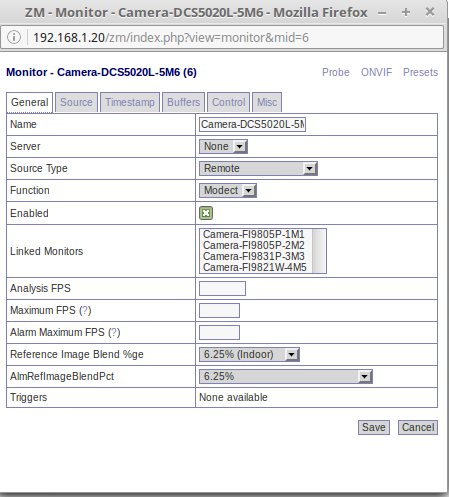Expand the Source Type dropdown
The width and height of the screenshot is (449, 497).
coord(258,168)
